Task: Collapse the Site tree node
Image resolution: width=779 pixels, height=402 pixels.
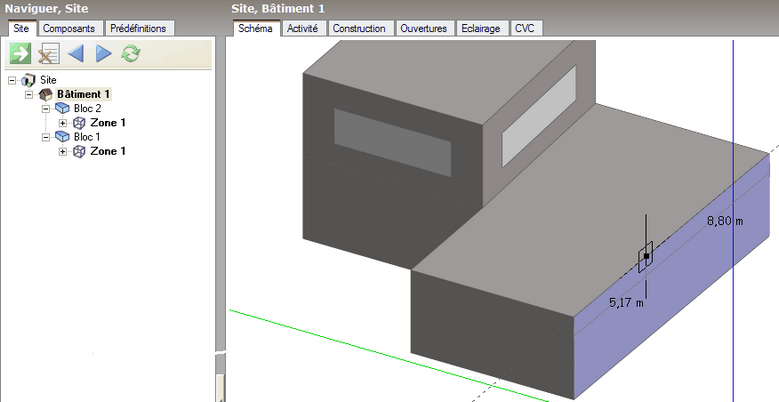Action: (11, 80)
